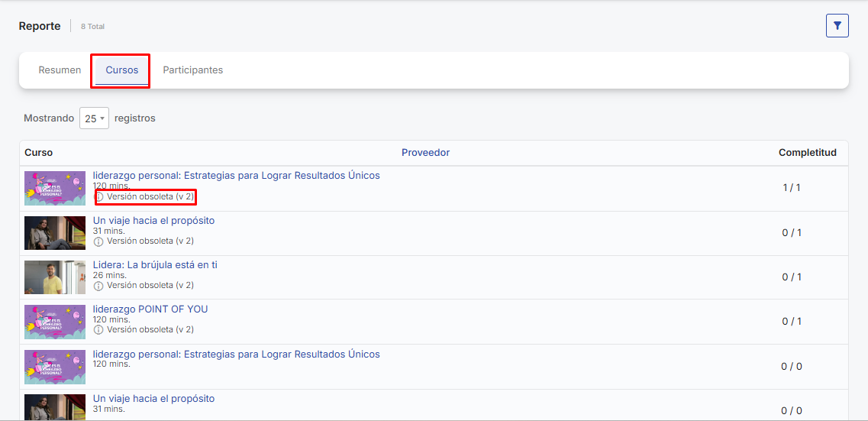Sort by Completitud column header

click(x=807, y=153)
